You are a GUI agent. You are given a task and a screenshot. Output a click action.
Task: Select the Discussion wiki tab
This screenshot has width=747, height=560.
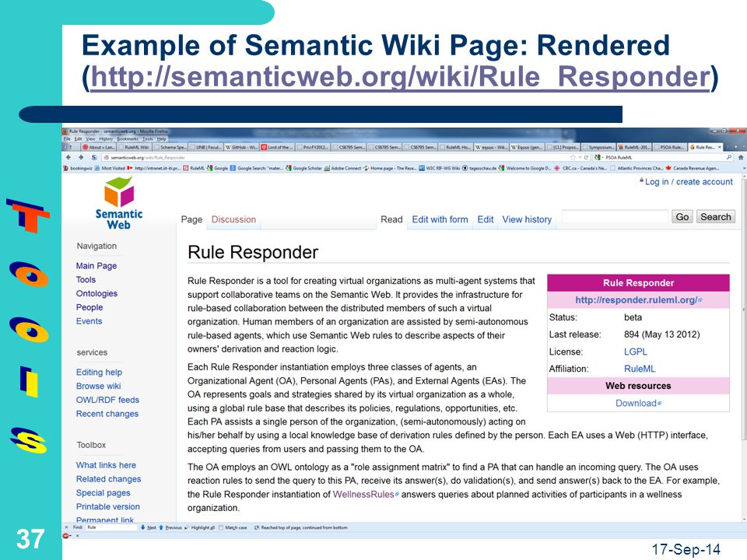[233, 219]
